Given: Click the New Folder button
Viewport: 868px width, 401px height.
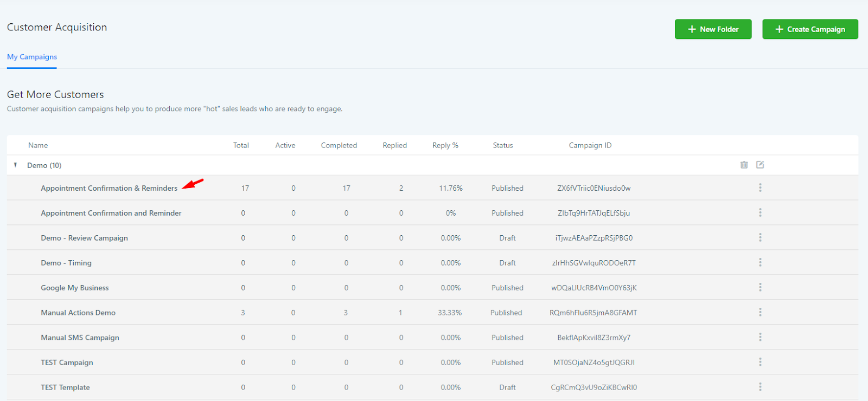Looking at the screenshot, I should coord(713,29).
